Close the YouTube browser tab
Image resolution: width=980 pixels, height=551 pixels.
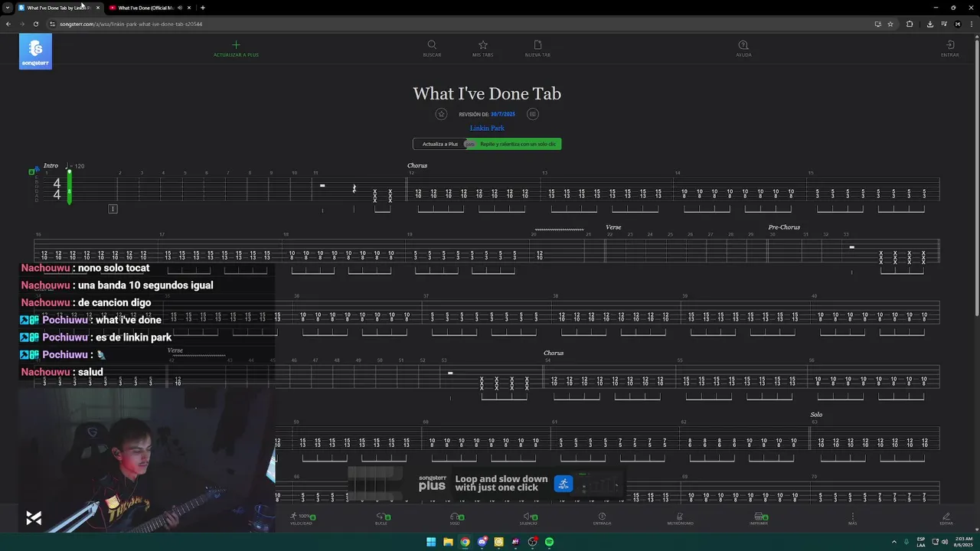pyautogui.click(x=189, y=8)
